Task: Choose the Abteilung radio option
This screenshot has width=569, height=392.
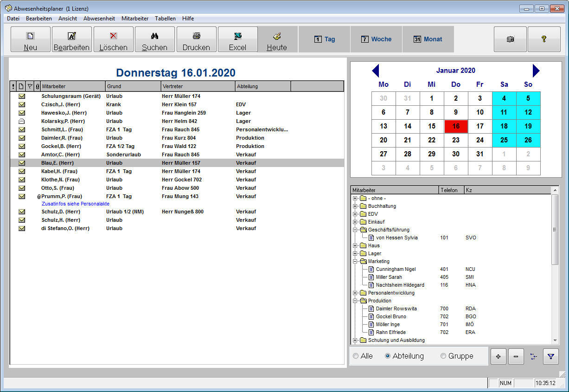Action: pyautogui.click(x=388, y=356)
